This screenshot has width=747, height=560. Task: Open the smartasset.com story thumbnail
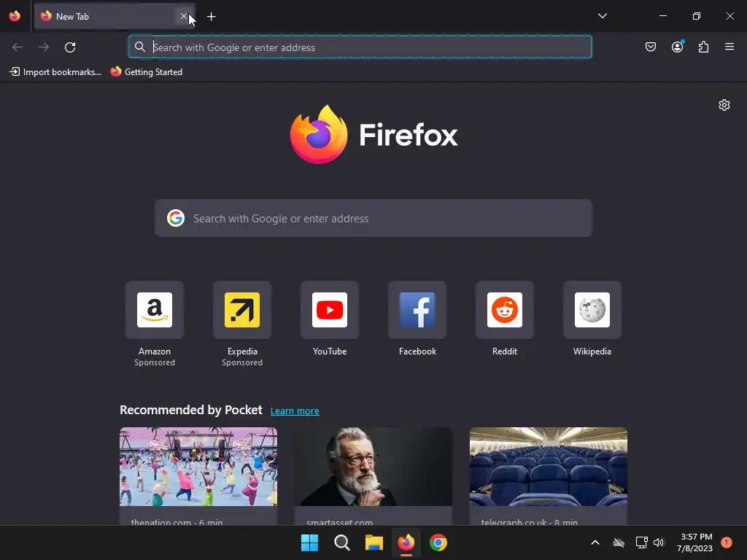click(373, 467)
